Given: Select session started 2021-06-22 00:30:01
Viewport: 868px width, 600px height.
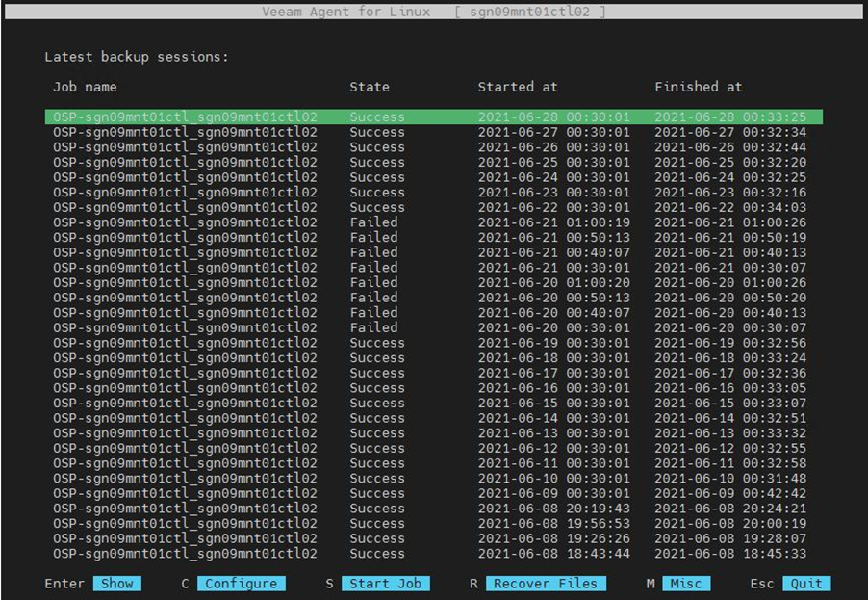Looking at the screenshot, I should tap(433, 207).
